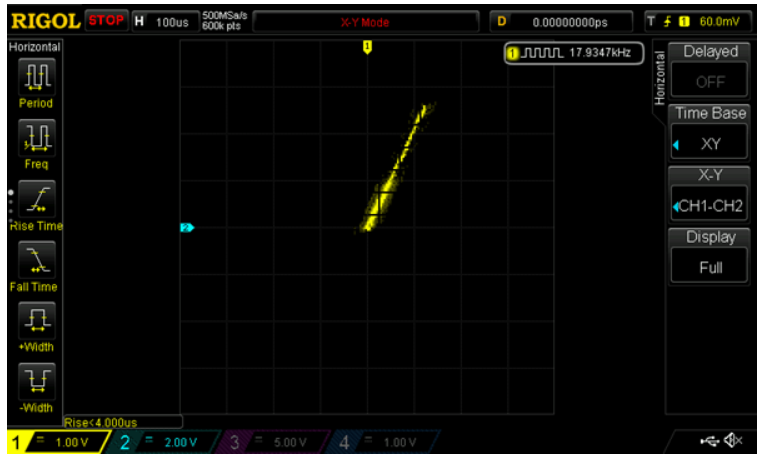Viewport: 766px width, 462px height.
Task: Enable channel 3 at 5.00 V
Action: point(268,442)
